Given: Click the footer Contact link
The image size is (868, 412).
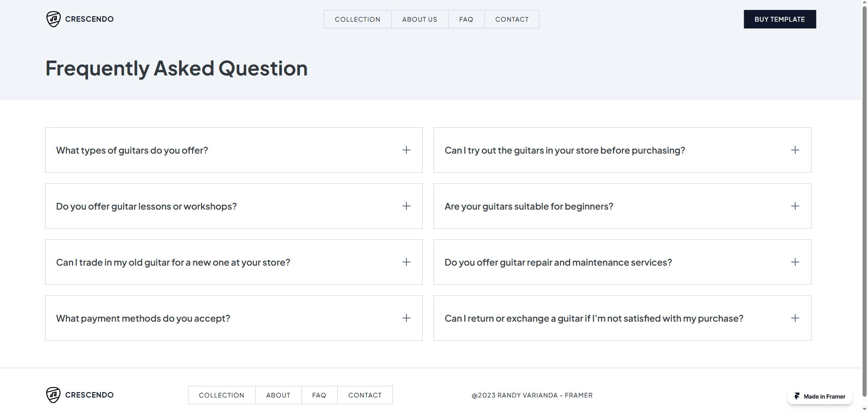Looking at the screenshot, I should pos(365,395).
